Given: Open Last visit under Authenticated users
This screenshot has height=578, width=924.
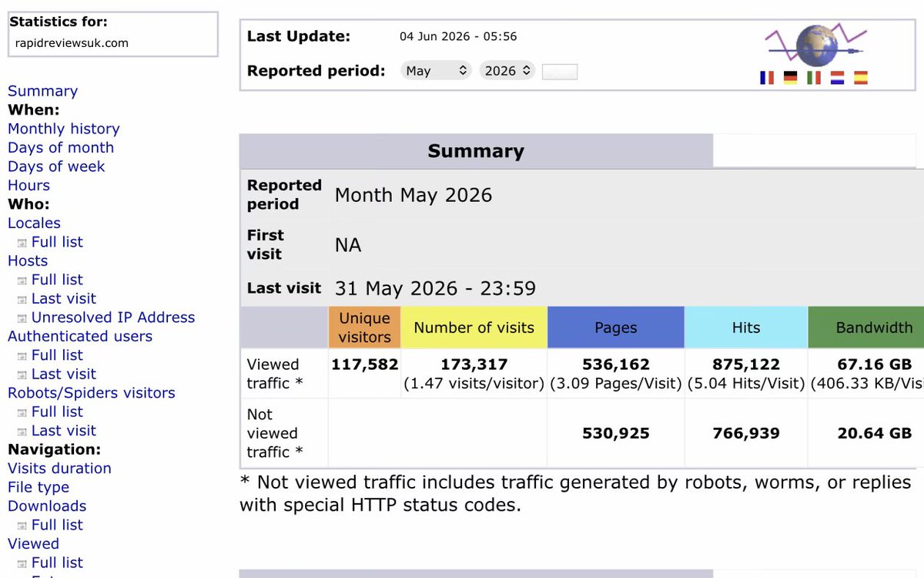Looking at the screenshot, I should (x=64, y=374).
